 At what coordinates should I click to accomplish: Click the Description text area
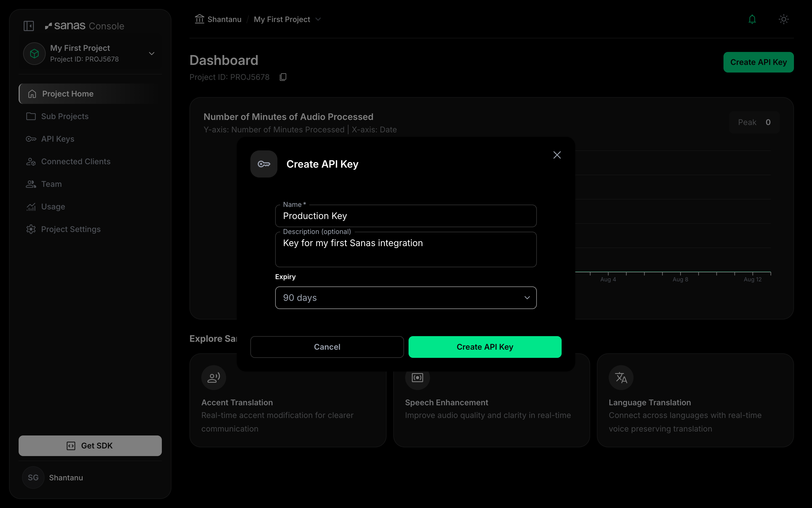406,249
